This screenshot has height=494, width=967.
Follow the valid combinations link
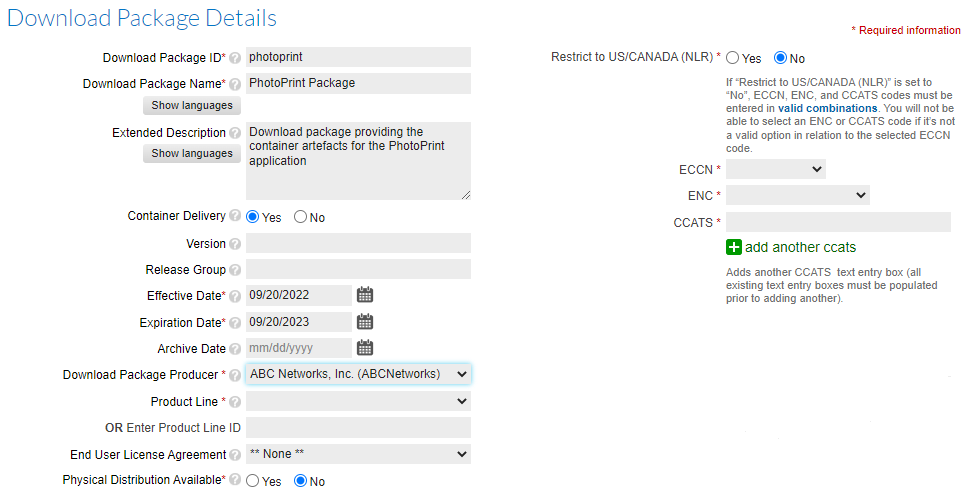(827, 108)
